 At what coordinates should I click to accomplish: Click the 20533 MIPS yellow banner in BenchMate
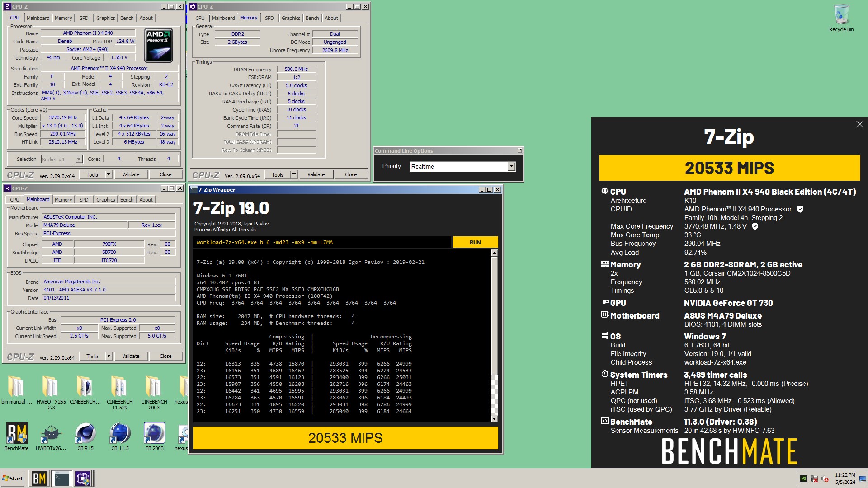(x=730, y=168)
